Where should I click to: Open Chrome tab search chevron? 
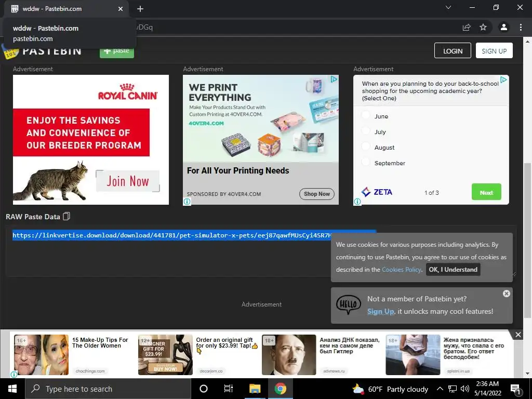(448, 7)
